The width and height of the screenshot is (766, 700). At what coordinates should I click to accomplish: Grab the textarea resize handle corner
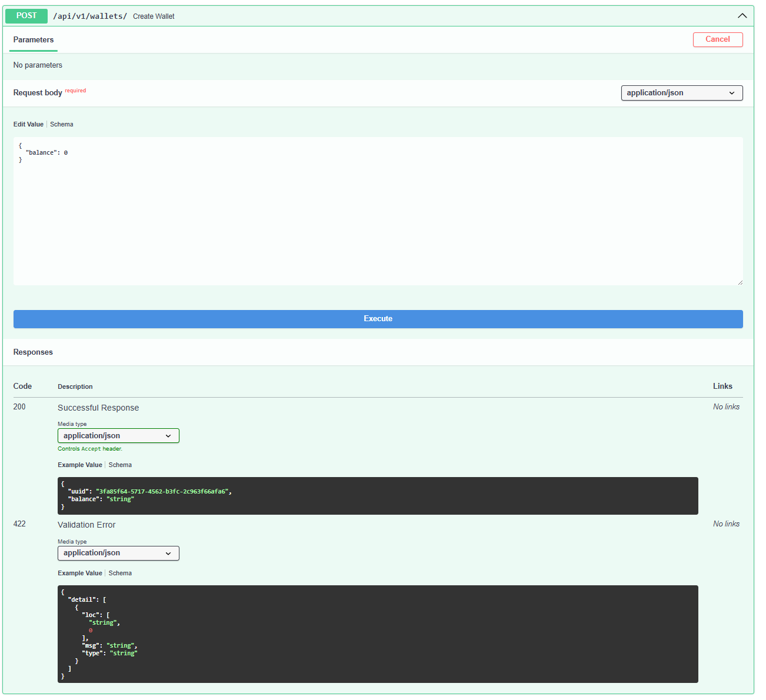click(740, 282)
